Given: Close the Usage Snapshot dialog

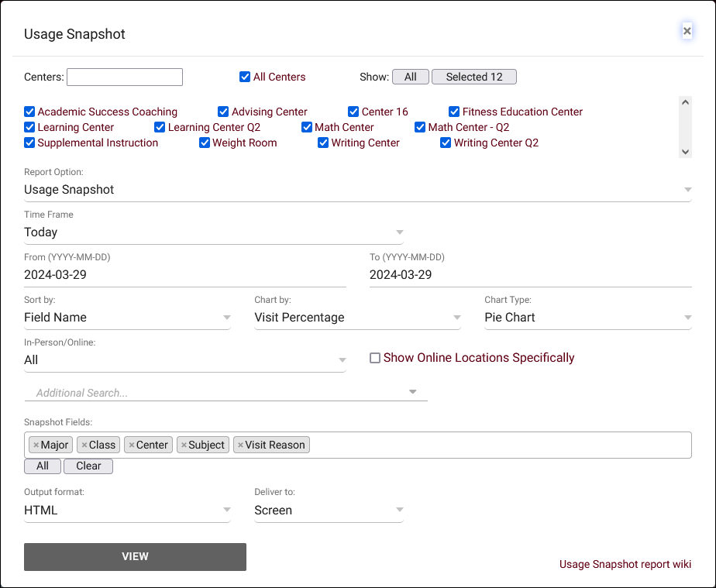Looking at the screenshot, I should point(687,31).
